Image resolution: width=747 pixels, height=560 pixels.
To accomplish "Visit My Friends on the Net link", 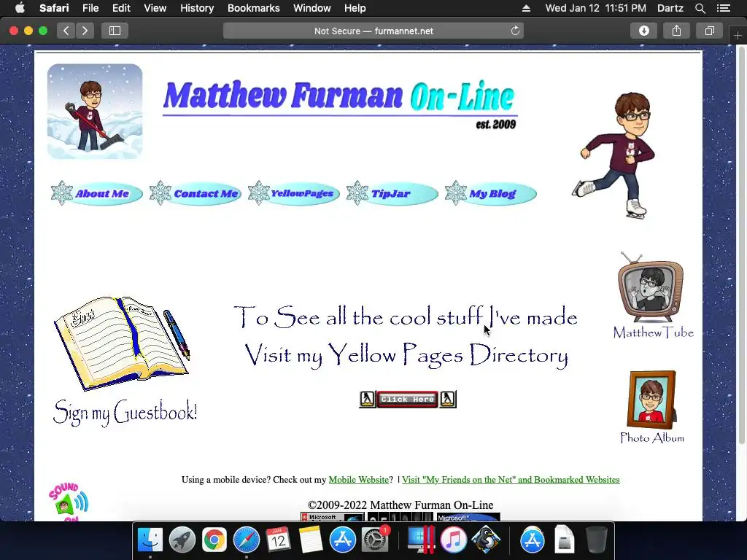I will 511,480.
